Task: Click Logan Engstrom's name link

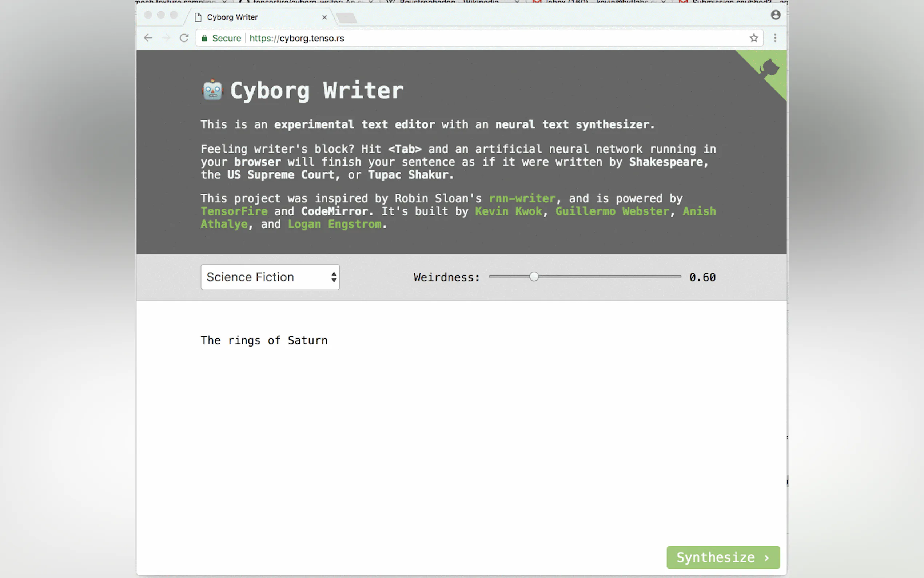Action: [x=334, y=225]
